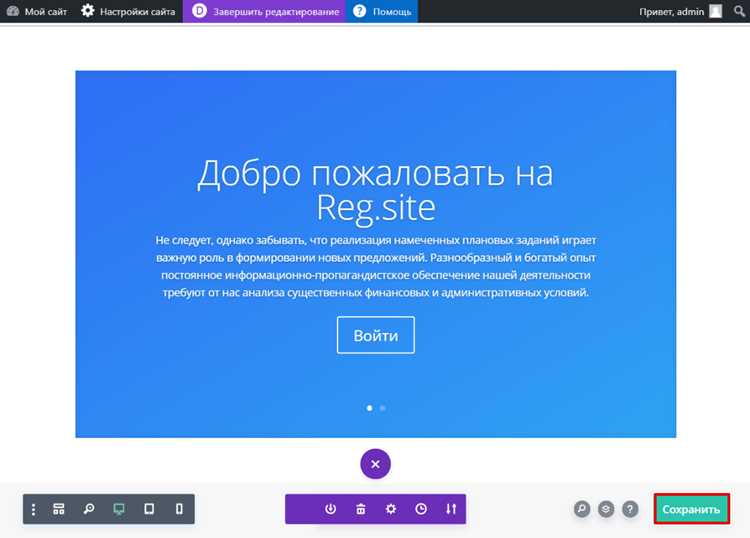Open the builder settings three-dots menu
The width and height of the screenshot is (750, 538).
[33, 509]
